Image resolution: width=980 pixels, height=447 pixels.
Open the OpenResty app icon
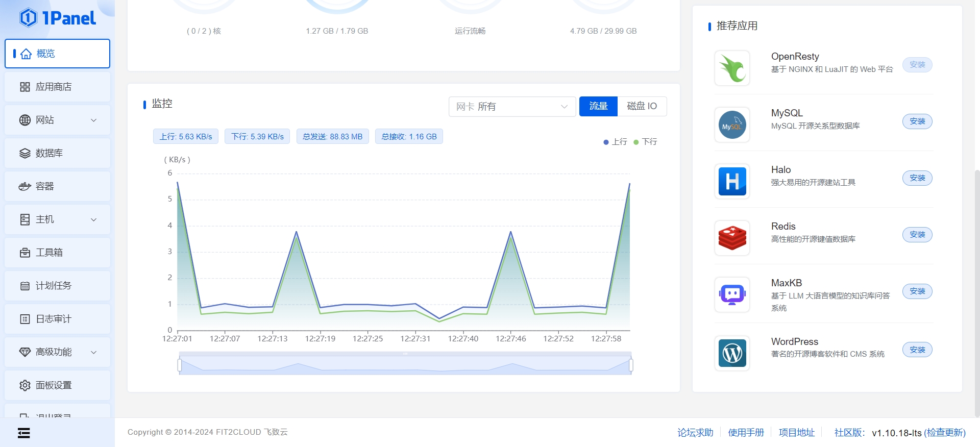pos(732,68)
